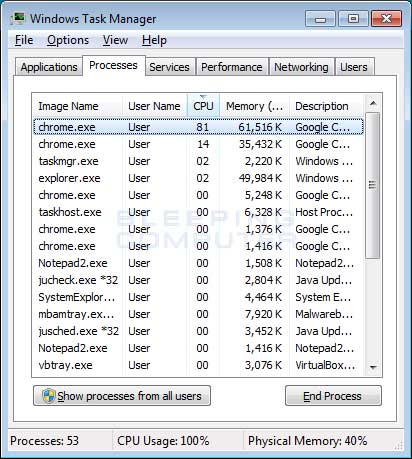Sort by the Memory column header
Image resolution: width=412 pixels, height=459 pixels.
click(255, 106)
